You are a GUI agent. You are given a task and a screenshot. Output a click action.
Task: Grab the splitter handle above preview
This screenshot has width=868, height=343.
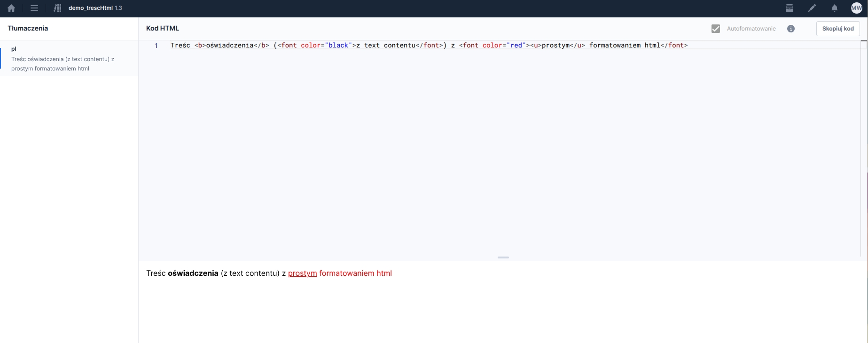click(x=503, y=257)
